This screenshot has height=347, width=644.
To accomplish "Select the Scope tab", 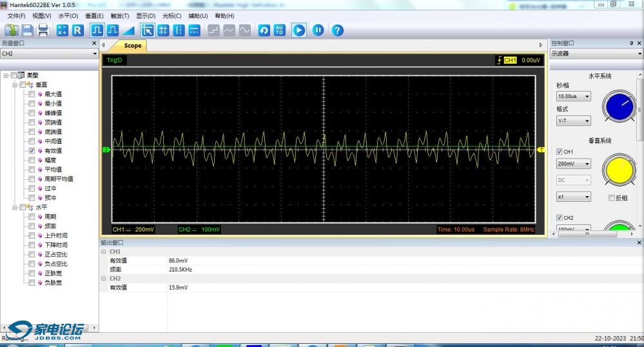I will pyautogui.click(x=132, y=46).
